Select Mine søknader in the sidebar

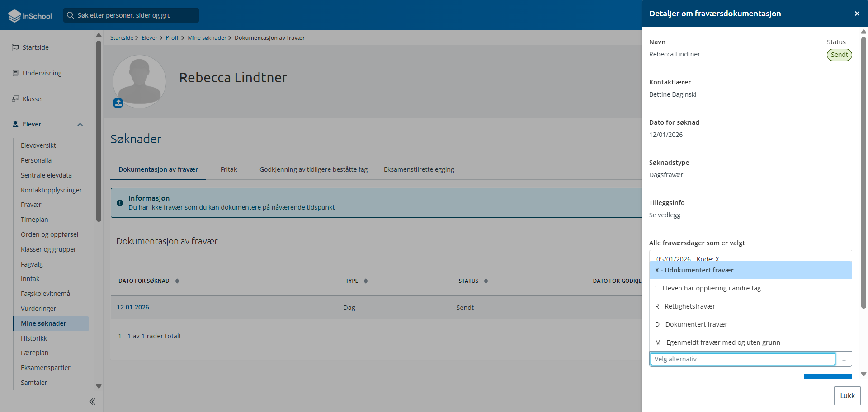(51, 323)
